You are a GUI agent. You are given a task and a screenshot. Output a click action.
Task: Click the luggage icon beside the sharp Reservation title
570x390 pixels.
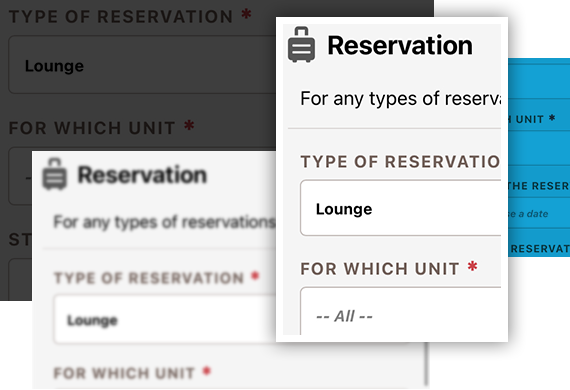[x=301, y=45]
